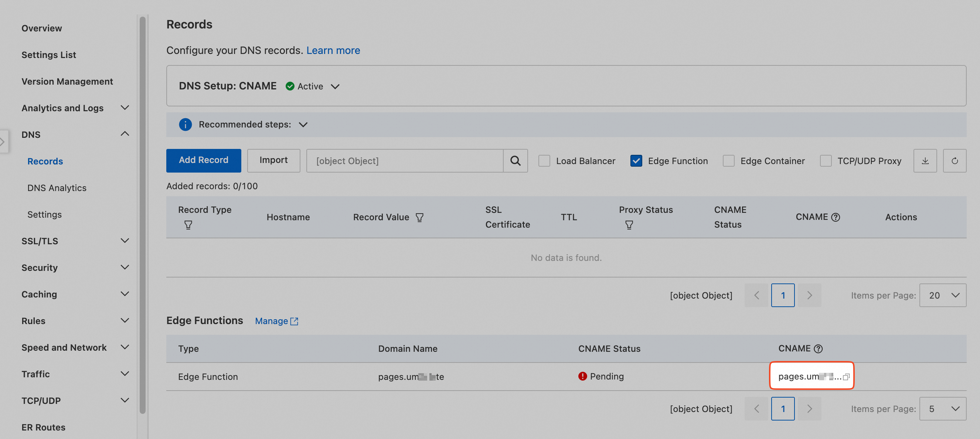Open the Record Type filter icon
This screenshot has height=439, width=980.
pos(188,225)
